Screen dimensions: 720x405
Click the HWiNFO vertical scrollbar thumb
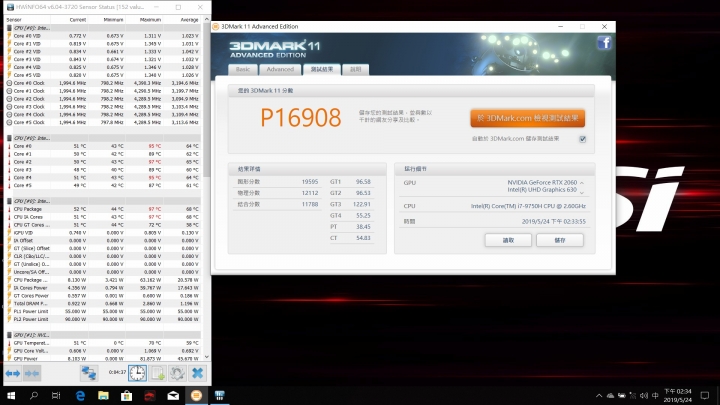(206, 101)
